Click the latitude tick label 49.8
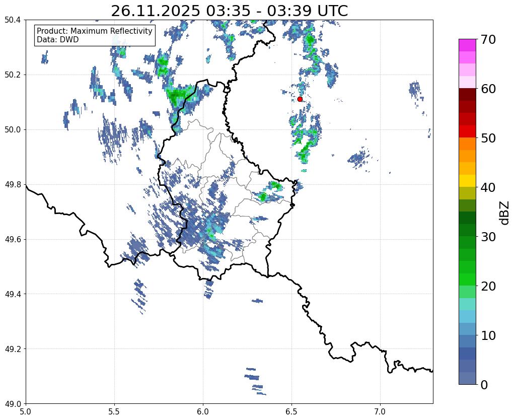Viewport: 515px width, 420px height. [13, 185]
